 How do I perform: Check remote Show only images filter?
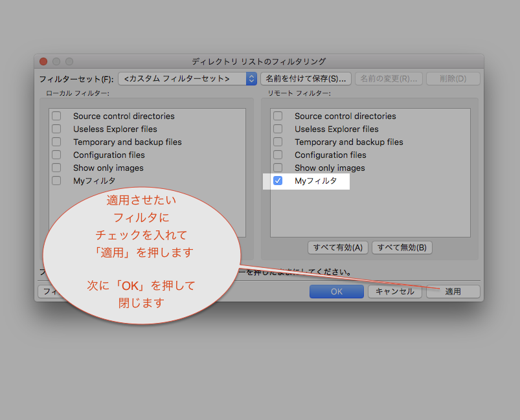pyautogui.click(x=278, y=168)
